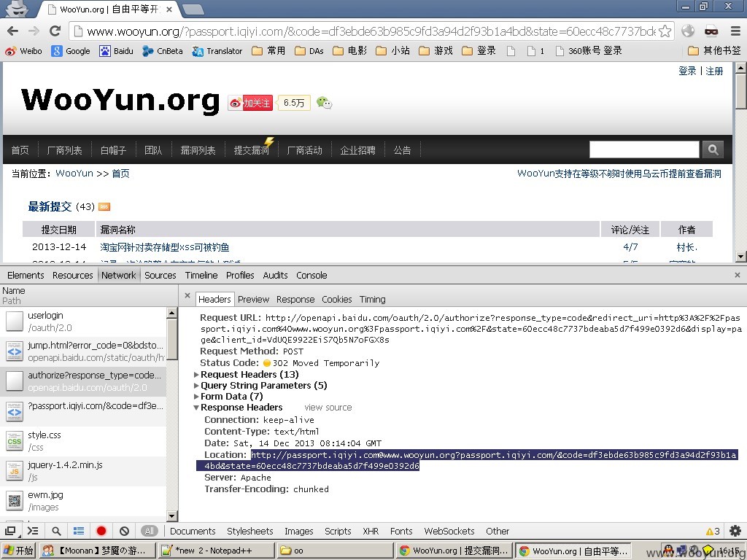The width and height of the screenshot is (747, 560).
Task: Open the 常用 bookmarks folder
Action: (268, 51)
